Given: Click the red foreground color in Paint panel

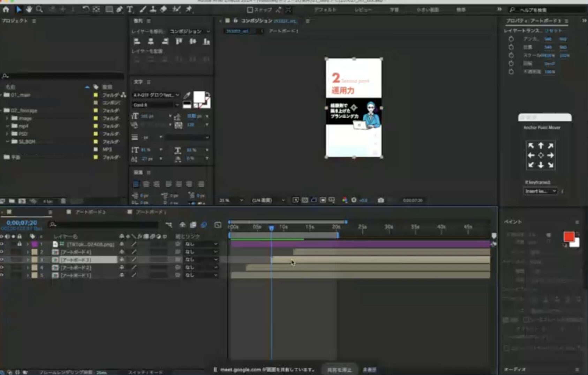Looking at the screenshot, I should tap(569, 237).
